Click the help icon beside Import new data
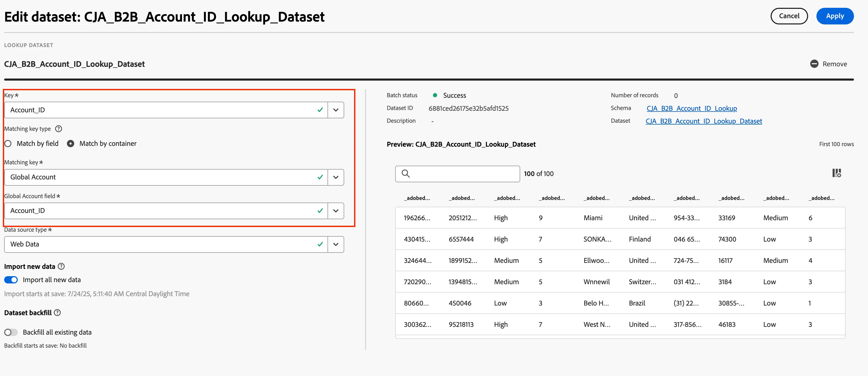This screenshot has height=376, width=868. coord(61,267)
